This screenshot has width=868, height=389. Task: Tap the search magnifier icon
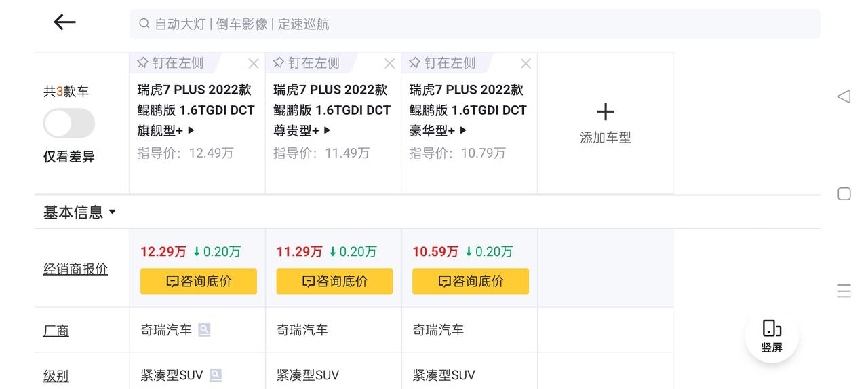point(144,24)
